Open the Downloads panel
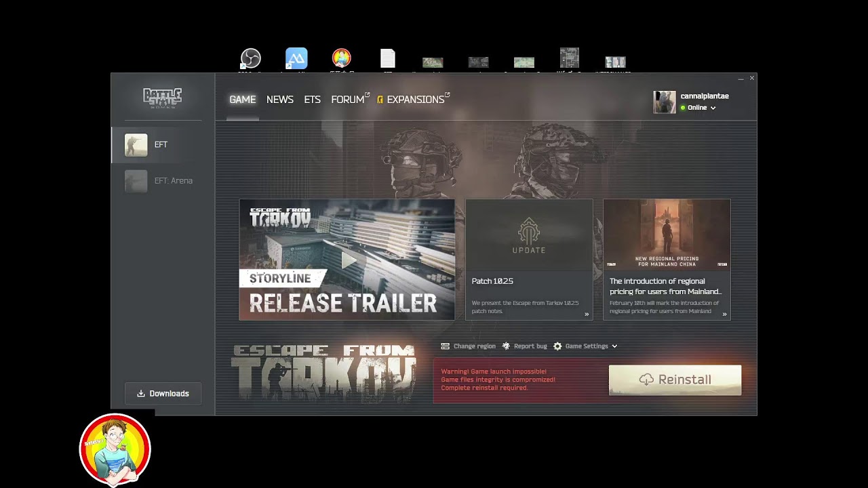This screenshot has height=488, width=868. click(163, 394)
